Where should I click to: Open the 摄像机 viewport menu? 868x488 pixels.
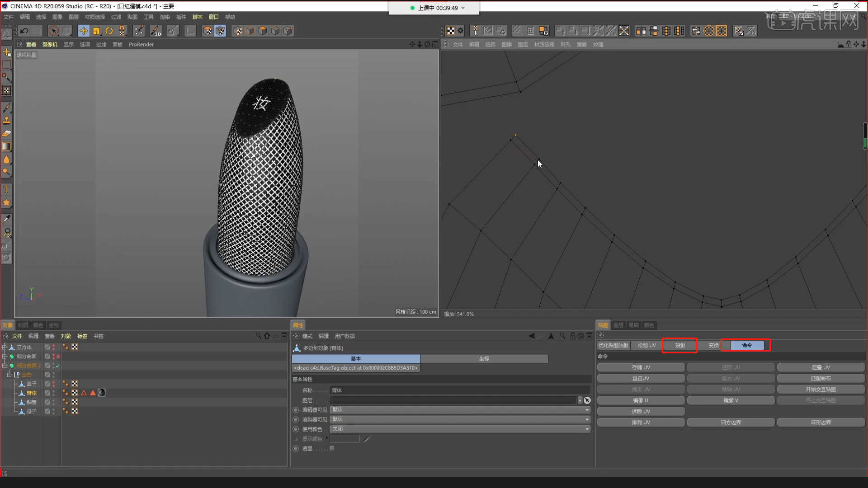pyautogui.click(x=50, y=44)
